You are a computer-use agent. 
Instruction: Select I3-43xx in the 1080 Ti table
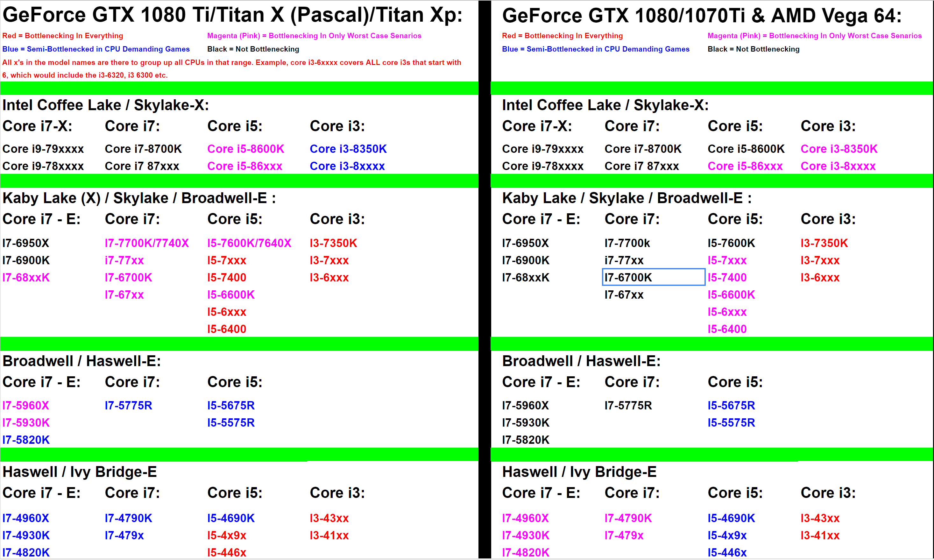[329, 518]
